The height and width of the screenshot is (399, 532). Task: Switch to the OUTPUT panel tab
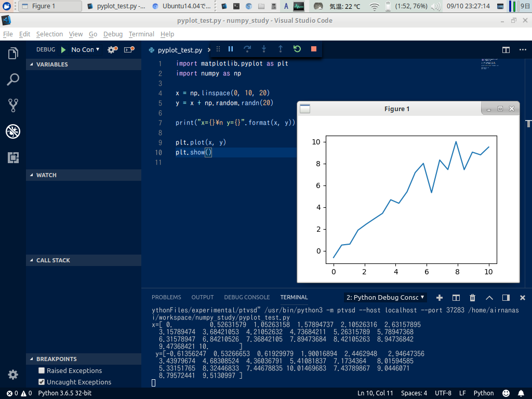click(203, 297)
